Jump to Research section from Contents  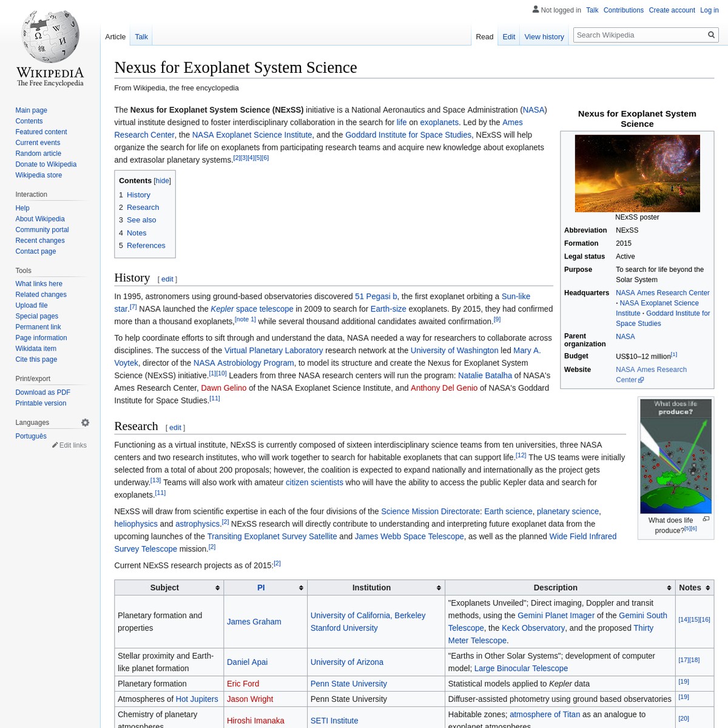143,207
